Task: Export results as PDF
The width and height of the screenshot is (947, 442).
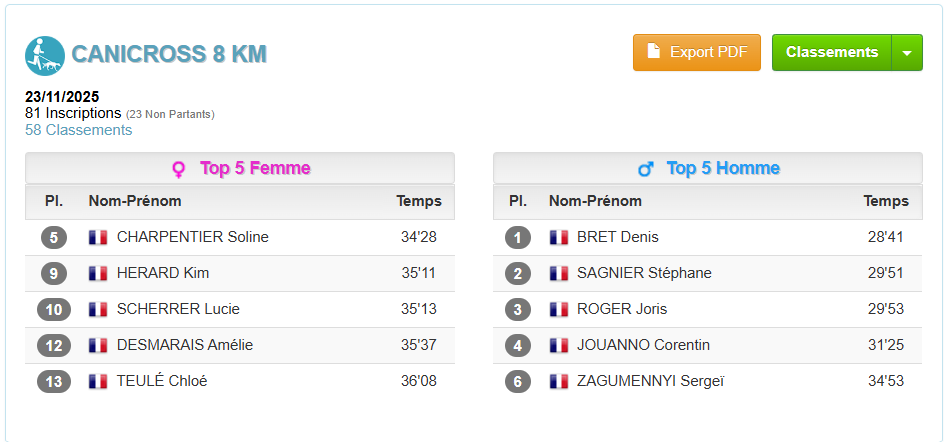Action: click(697, 53)
